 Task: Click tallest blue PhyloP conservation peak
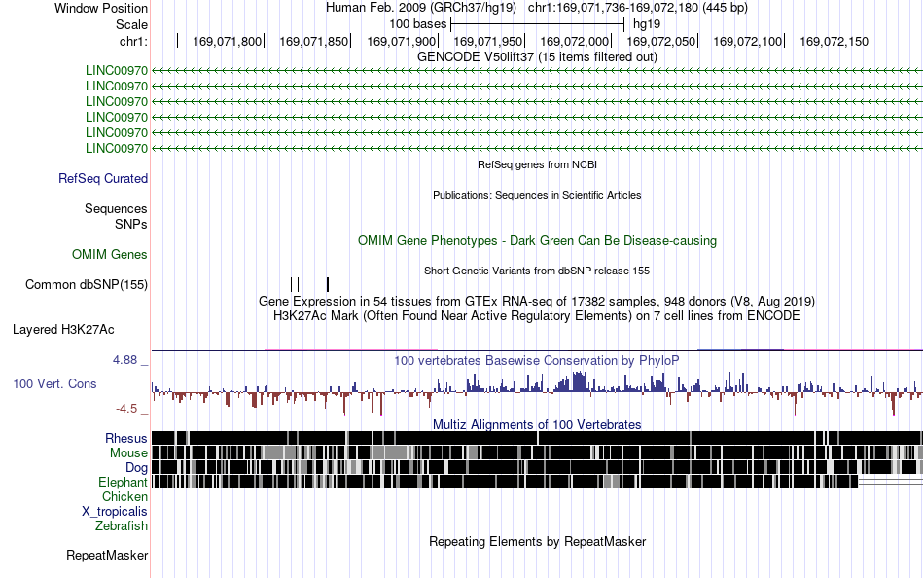[580, 381]
